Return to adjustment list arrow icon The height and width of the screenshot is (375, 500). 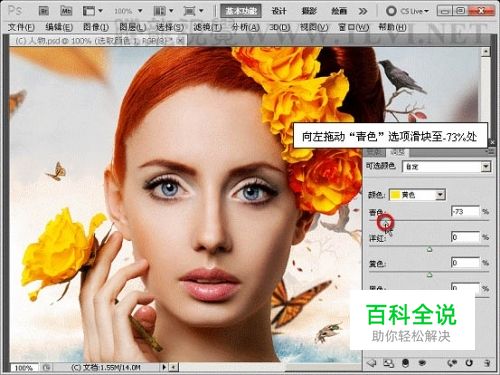tap(371, 363)
